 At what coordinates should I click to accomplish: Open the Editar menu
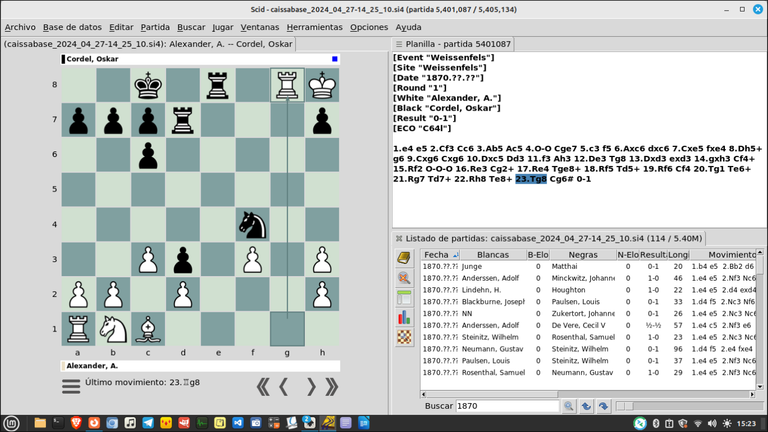(121, 27)
